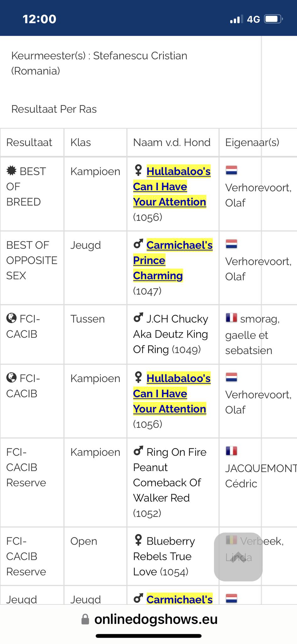Click the globe icon in the Tussen FCI-CACIB row

click(12, 318)
